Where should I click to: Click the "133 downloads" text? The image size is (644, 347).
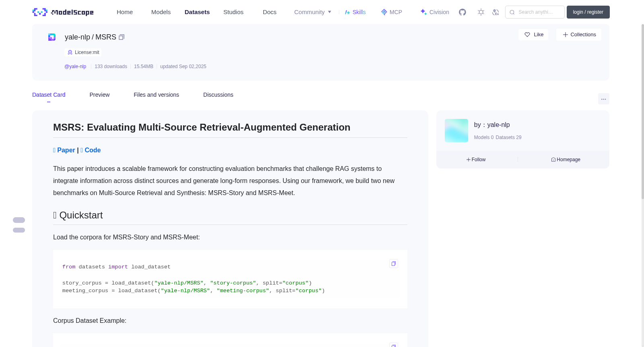tap(111, 66)
